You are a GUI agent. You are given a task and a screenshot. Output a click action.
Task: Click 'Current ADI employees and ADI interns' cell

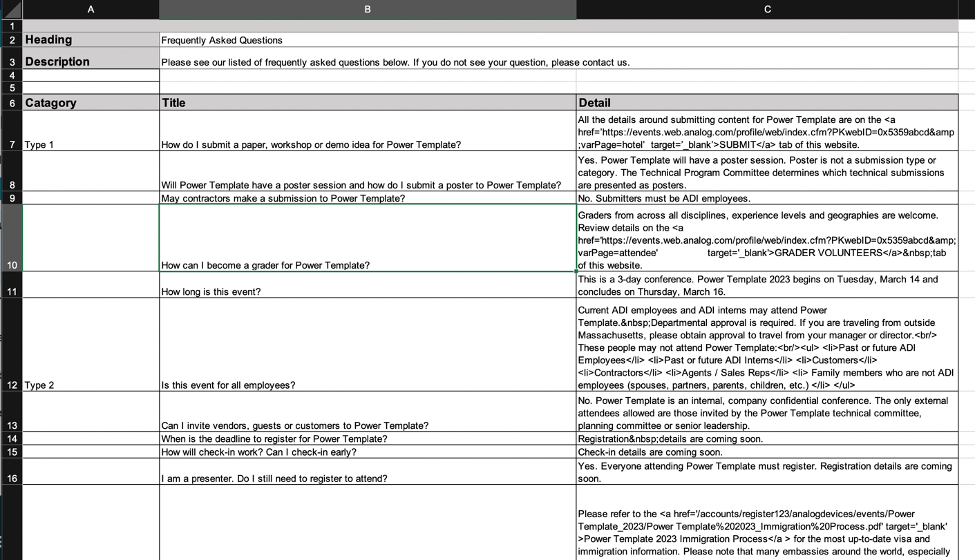pyautogui.click(x=767, y=345)
